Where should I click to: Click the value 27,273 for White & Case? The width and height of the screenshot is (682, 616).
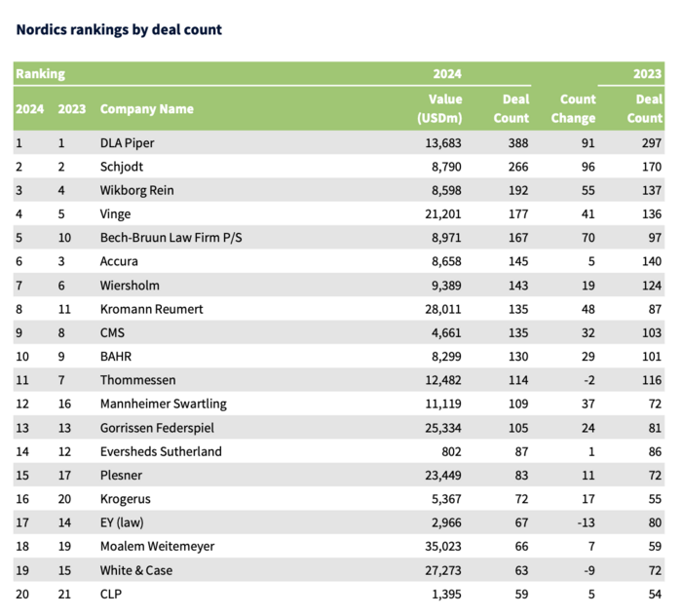(443, 570)
